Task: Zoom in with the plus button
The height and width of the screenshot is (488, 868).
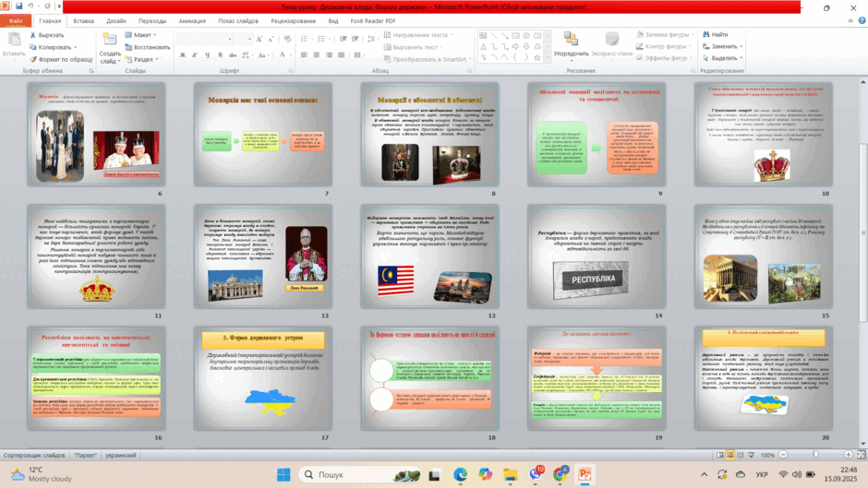Action: (848, 455)
